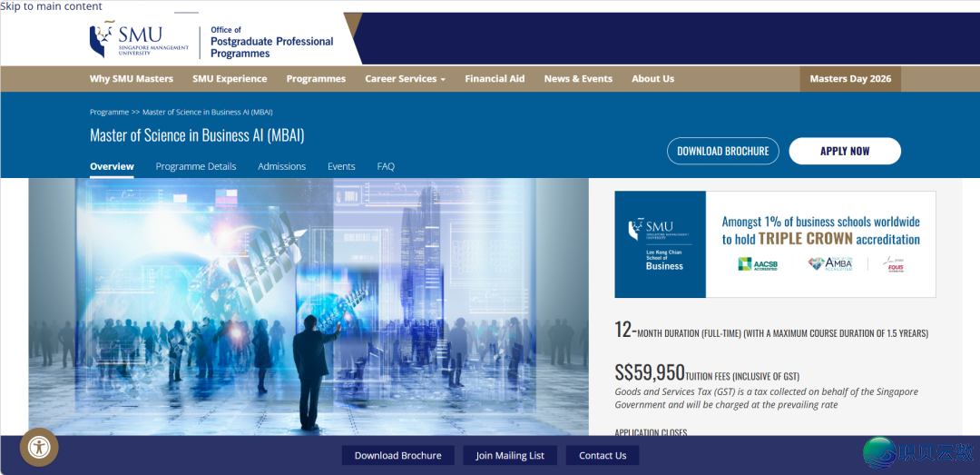Click the EQUIS accreditation logo
This screenshot has width=980, height=475.
click(x=894, y=264)
